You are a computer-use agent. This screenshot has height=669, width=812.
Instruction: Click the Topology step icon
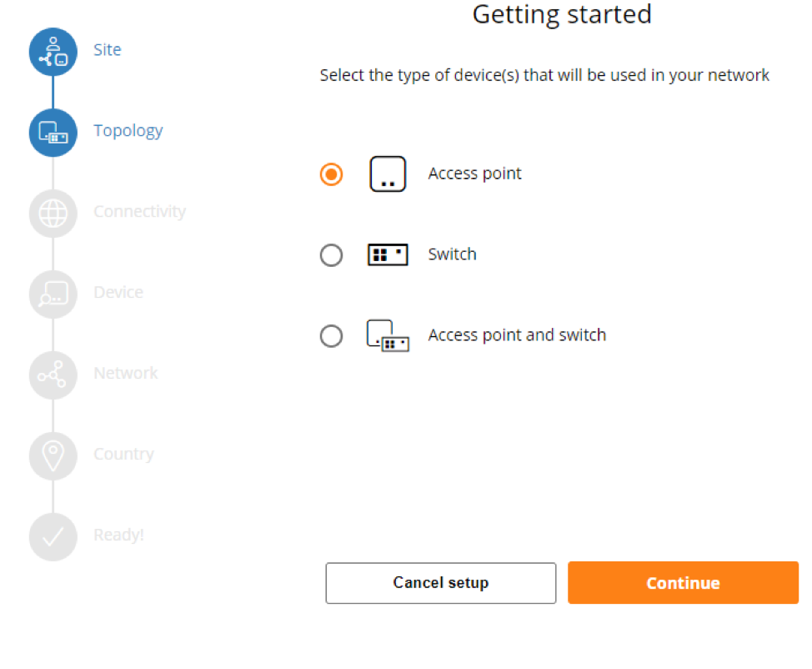[x=53, y=133]
